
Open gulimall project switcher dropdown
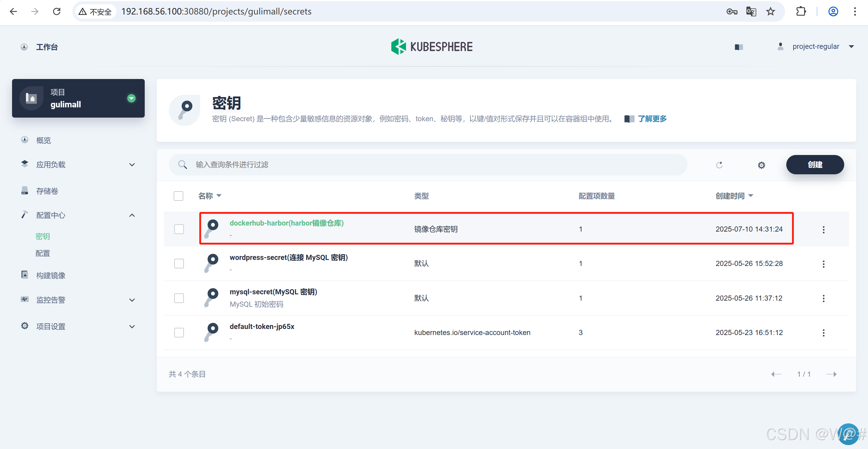tap(131, 98)
